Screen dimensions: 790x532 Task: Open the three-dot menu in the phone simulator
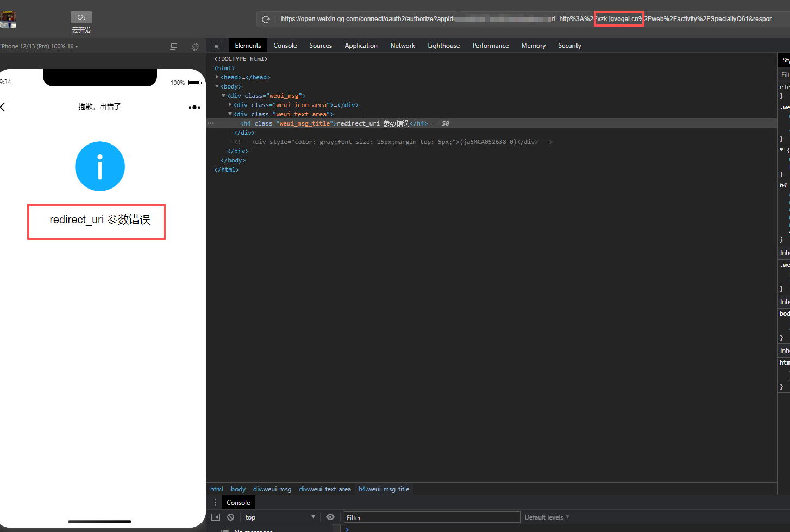coord(195,107)
